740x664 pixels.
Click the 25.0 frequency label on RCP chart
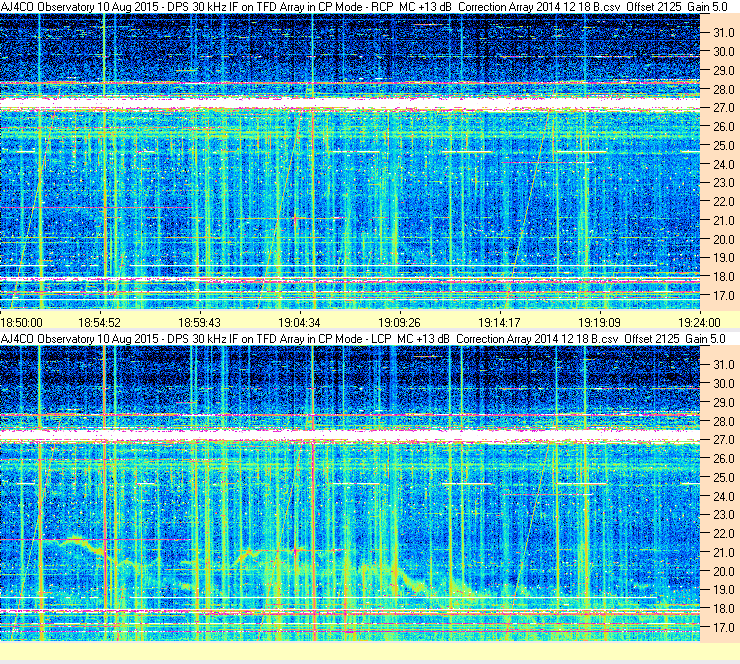pos(723,145)
